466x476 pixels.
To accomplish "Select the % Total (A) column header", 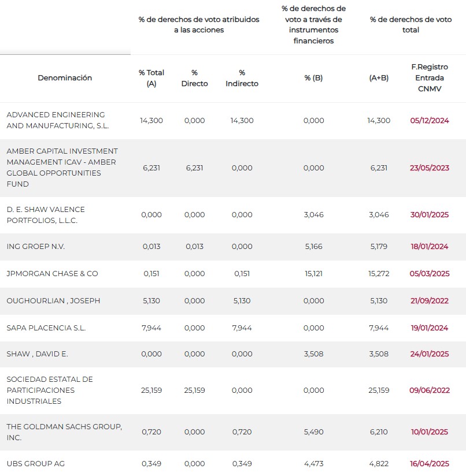I will point(151,78).
